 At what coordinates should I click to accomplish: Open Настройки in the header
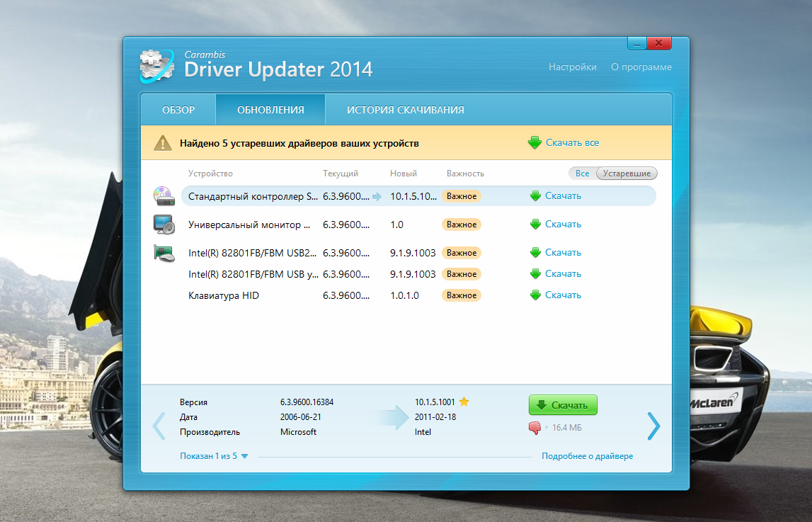tap(572, 67)
